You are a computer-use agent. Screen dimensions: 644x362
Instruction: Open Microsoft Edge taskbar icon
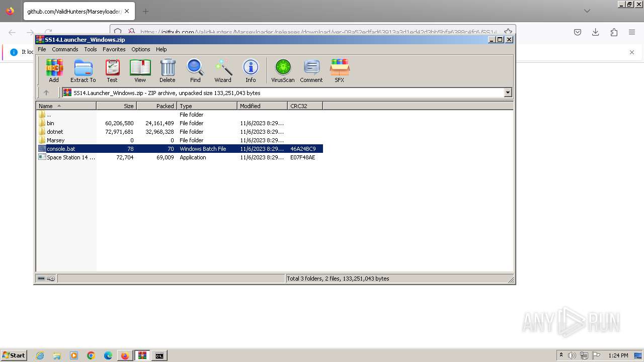[x=108, y=355]
